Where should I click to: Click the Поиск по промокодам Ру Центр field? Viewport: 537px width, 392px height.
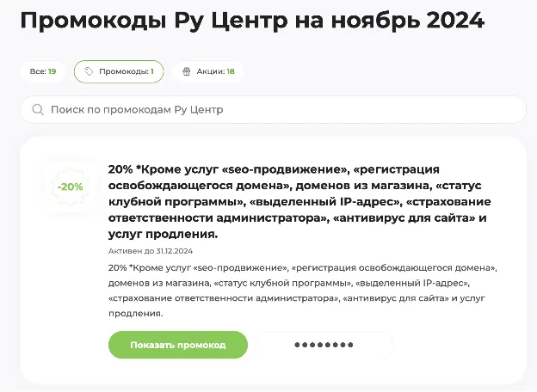(x=273, y=110)
